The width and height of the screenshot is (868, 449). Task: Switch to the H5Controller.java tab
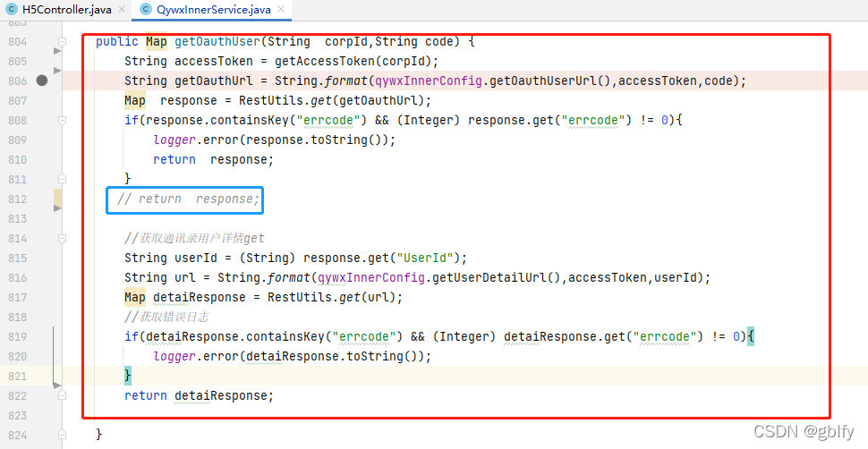[x=66, y=10]
